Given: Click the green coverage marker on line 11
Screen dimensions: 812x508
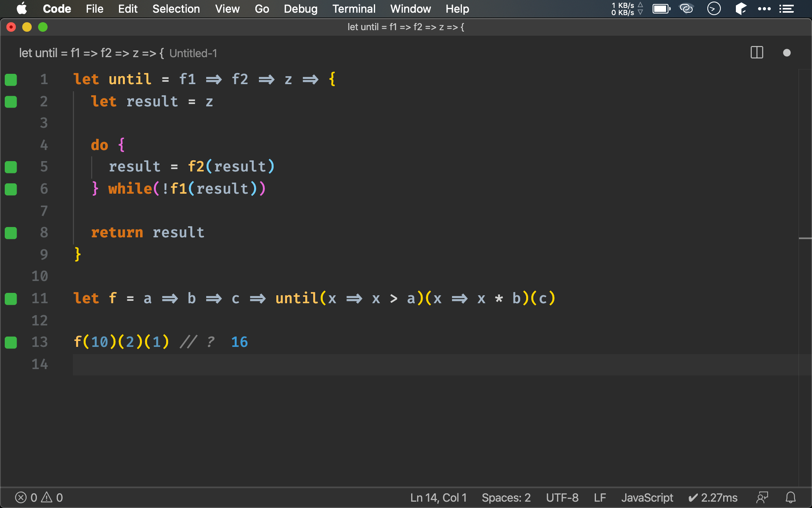Looking at the screenshot, I should (x=11, y=299).
